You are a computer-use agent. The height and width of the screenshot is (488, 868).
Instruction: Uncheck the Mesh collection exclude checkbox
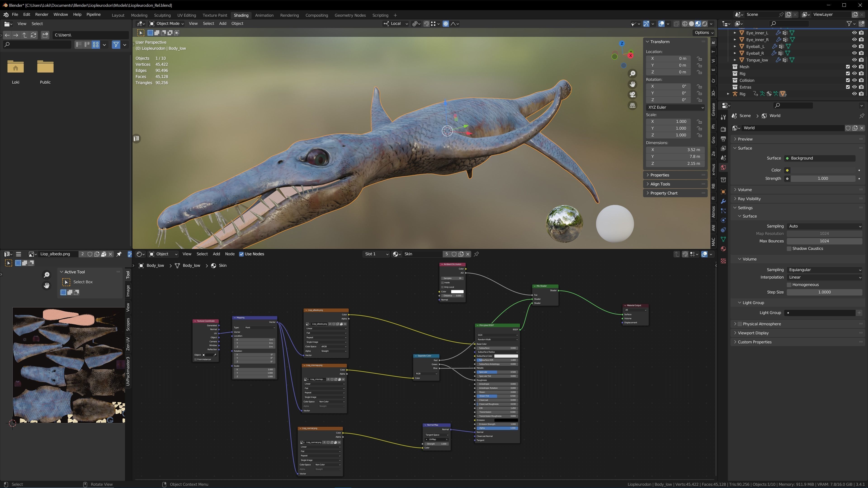click(848, 67)
